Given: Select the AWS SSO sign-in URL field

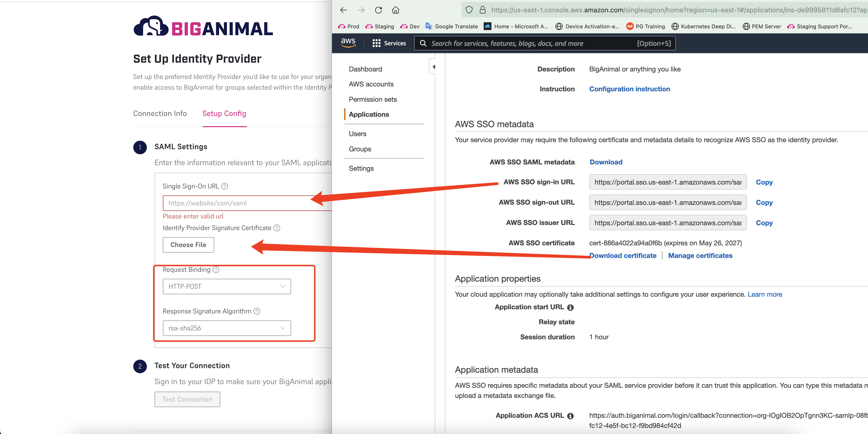Looking at the screenshot, I should [x=668, y=182].
